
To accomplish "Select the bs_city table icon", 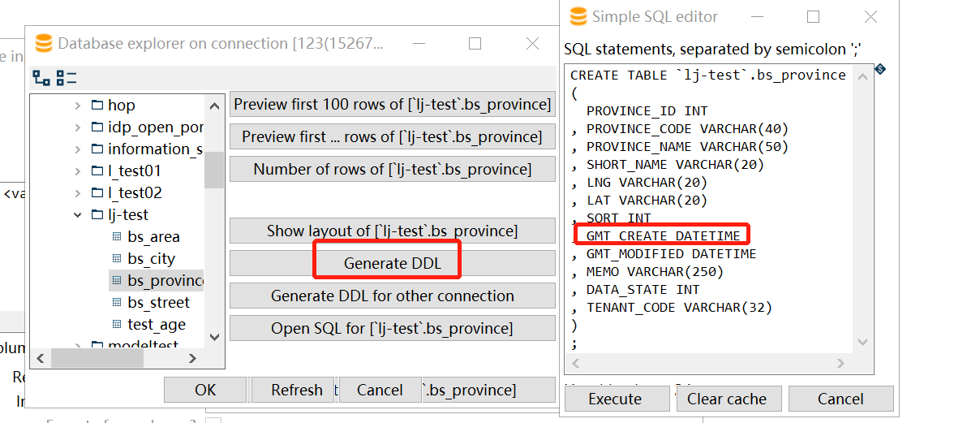I will 115,259.
